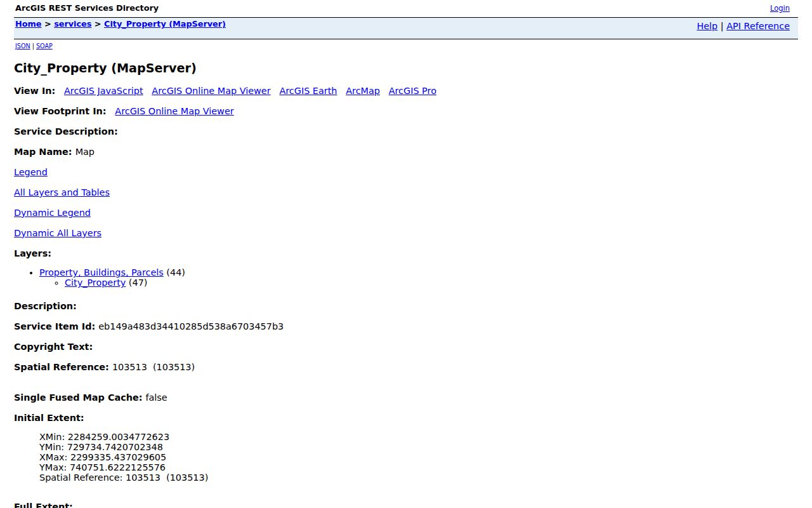Viewport: 812px width, 508px height.
Task: View footprint in ArcGIS Online Map Viewer
Action: 174,111
